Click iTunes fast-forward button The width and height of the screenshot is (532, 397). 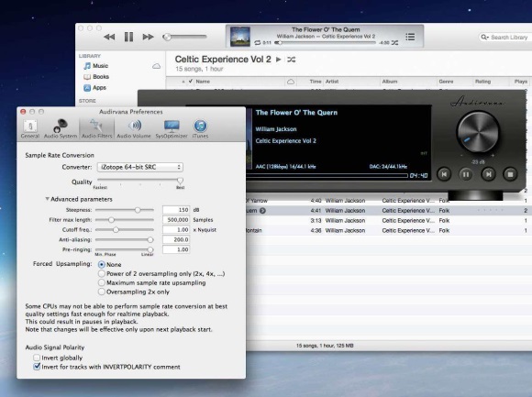coord(148,37)
